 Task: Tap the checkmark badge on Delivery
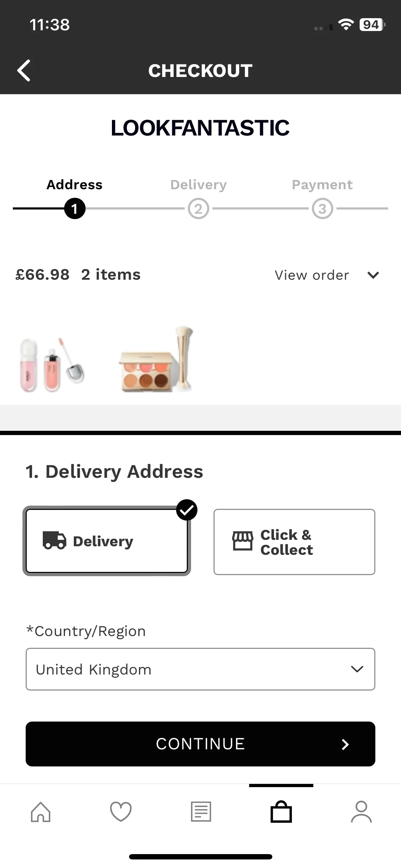187,510
